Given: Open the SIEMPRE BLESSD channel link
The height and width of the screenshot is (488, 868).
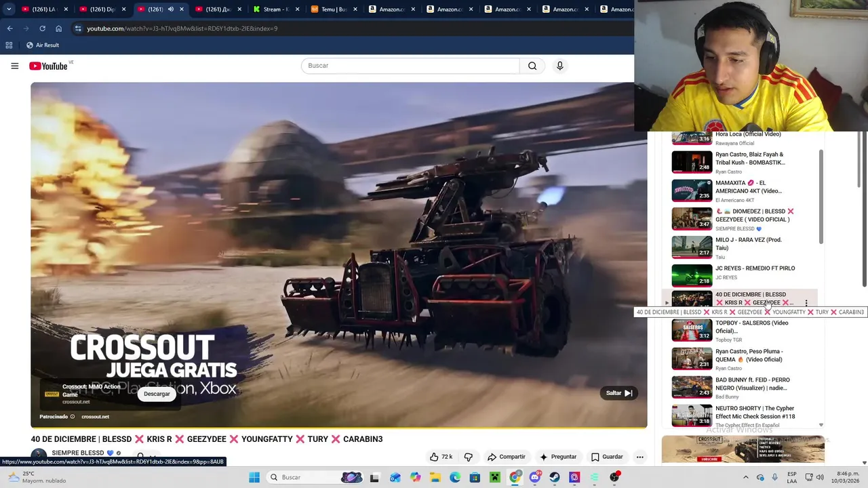Looking at the screenshot, I should [x=78, y=453].
